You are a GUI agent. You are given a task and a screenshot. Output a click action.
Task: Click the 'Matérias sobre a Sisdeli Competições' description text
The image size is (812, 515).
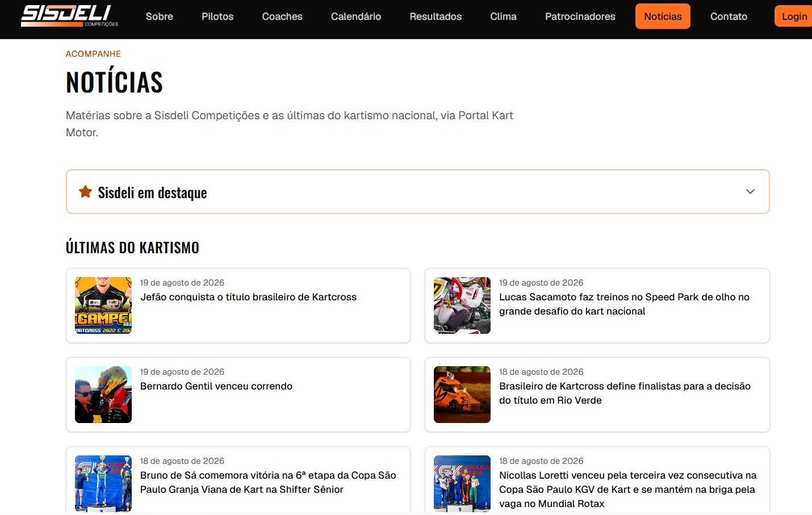point(290,124)
